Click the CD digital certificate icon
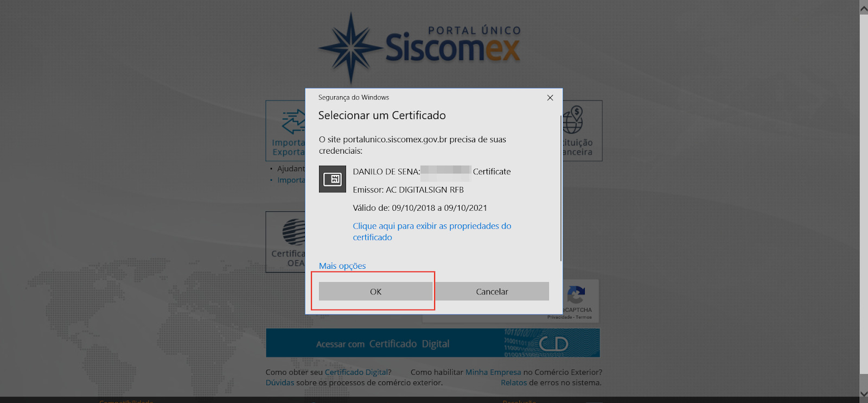 point(554,343)
